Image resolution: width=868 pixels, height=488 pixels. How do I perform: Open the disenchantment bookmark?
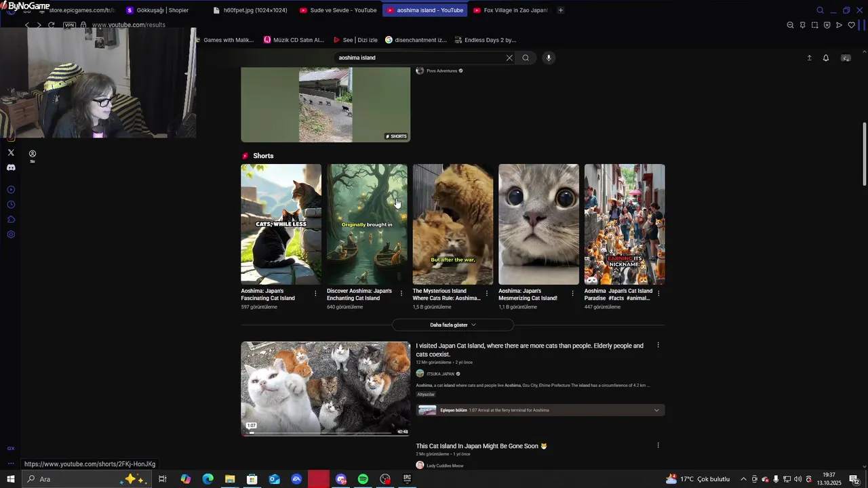pyautogui.click(x=416, y=40)
